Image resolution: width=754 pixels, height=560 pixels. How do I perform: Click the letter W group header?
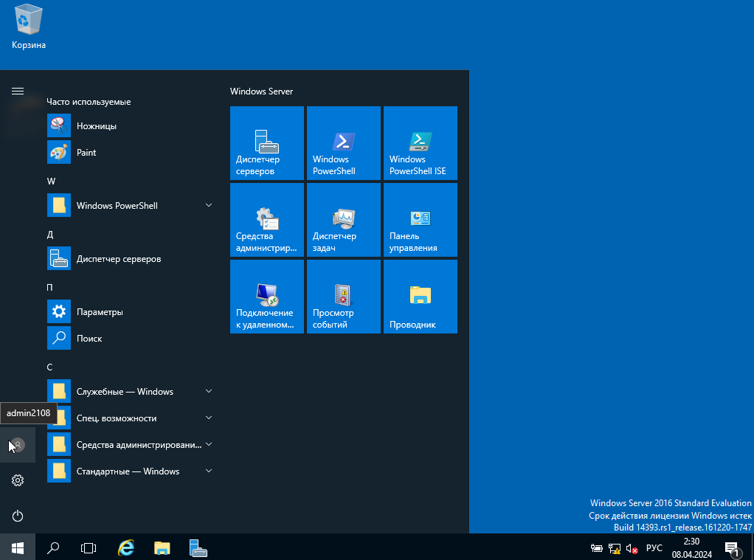[x=51, y=182]
